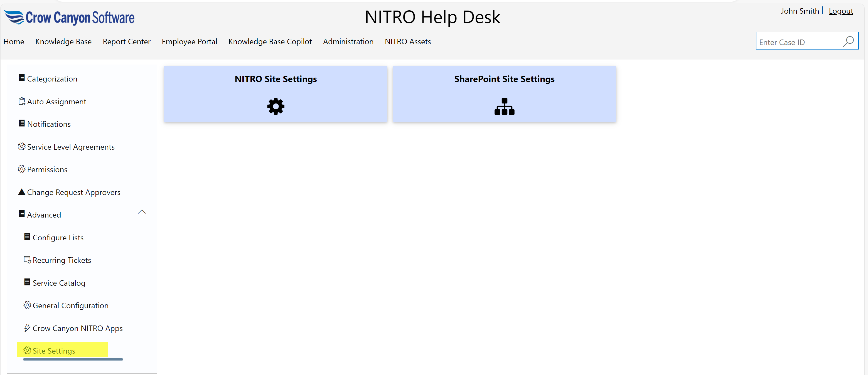Screen dimensions: 868x375
Task: Collapse the Advanced section chevron
Action: (142, 212)
